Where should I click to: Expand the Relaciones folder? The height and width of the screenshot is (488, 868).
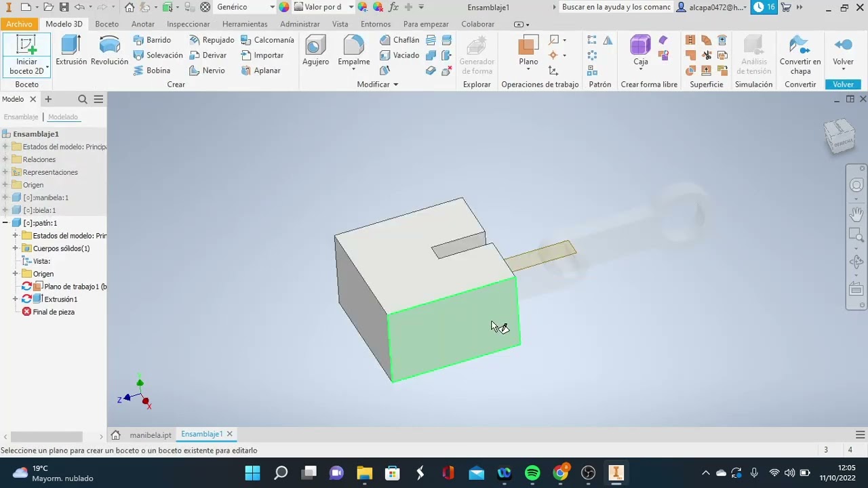[x=5, y=159]
